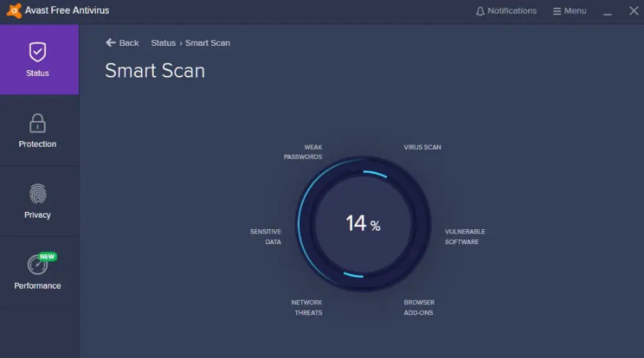Open the Status shield icon
Screen dimensions: 644x358
37,52
